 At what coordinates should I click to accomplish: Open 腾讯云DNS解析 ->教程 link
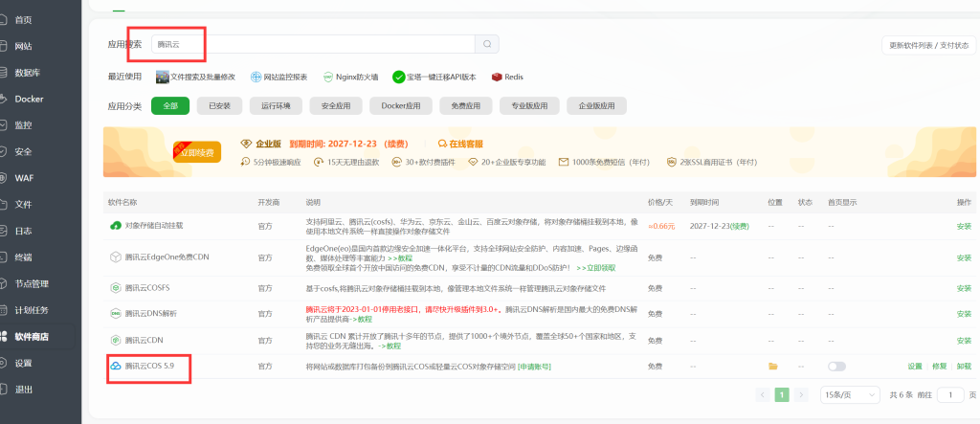pos(359,319)
